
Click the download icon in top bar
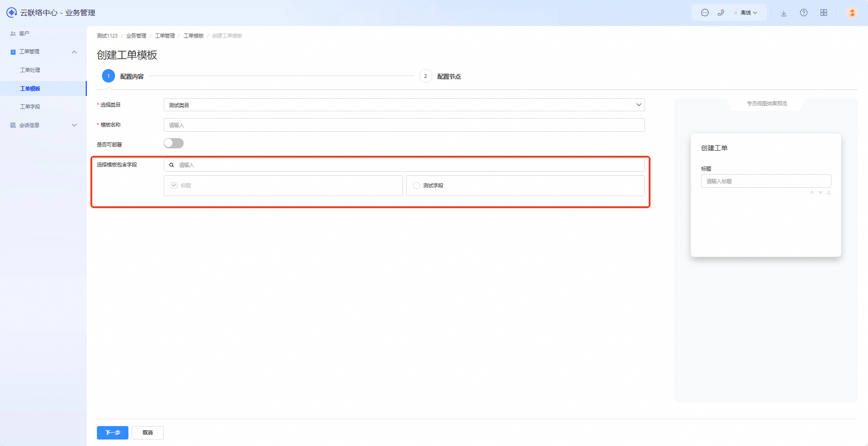(x=784, y=13)
